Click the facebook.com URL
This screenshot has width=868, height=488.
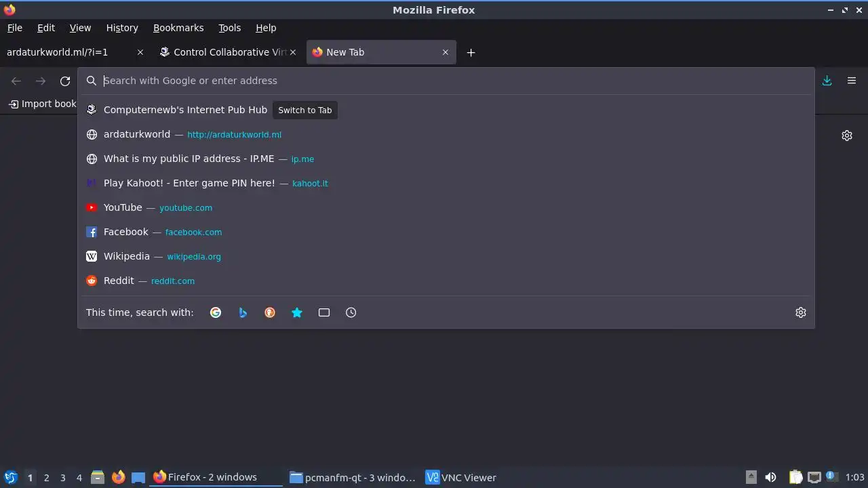click(x=193, y=232)
